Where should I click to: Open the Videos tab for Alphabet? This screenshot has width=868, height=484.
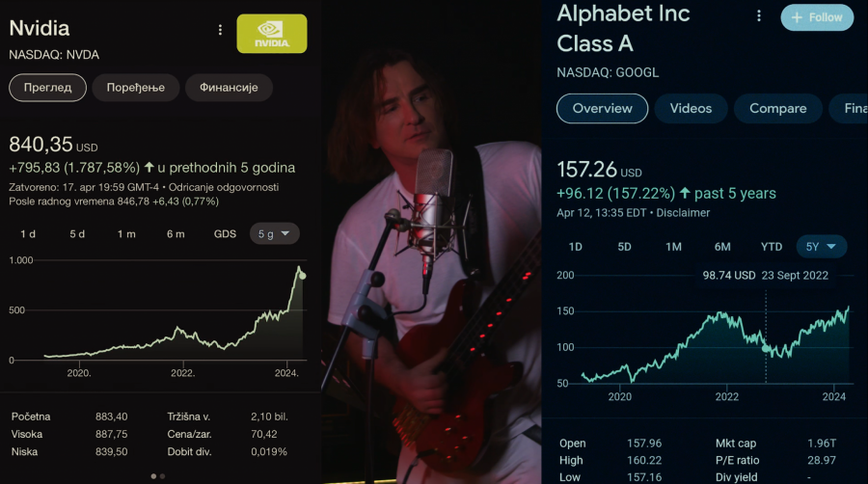pyautogui.click(x=691, y=109)
